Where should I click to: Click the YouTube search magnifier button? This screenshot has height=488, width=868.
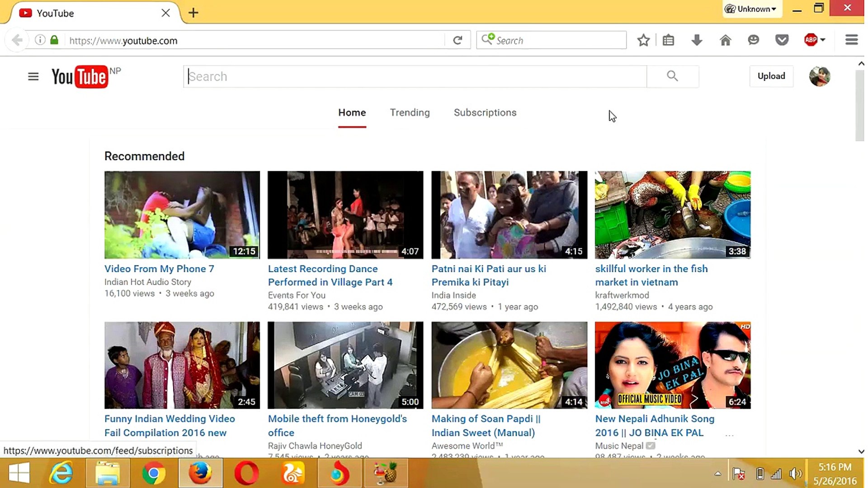[672, 76]
